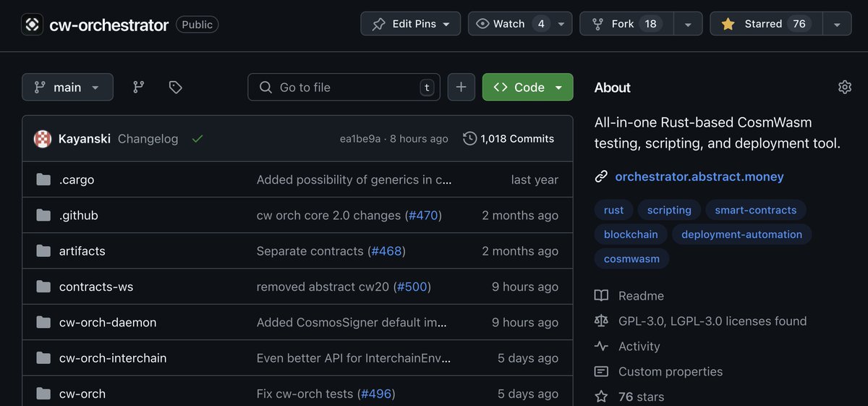
Task: Open the Fork options dropdown arrow
Action: [688, 24]
